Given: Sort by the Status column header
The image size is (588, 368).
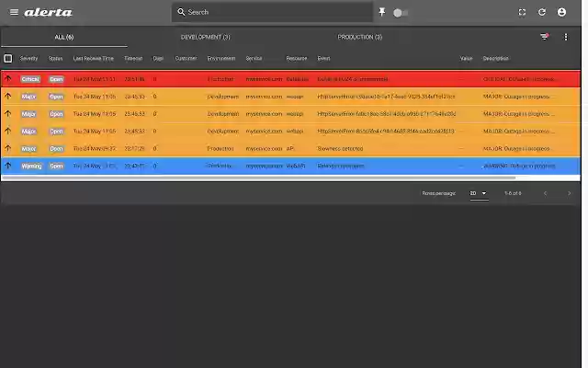Looking at the screenshot, I should click(55, 59).
